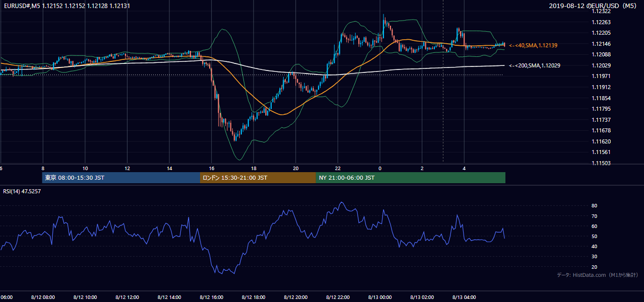
Task: Click the 8/12 22:00 time axis label
Action: [x=338, y=297]
